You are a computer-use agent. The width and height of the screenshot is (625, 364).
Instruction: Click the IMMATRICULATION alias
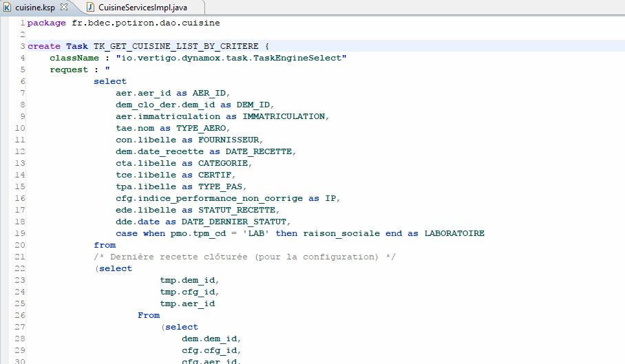point(284,117)
